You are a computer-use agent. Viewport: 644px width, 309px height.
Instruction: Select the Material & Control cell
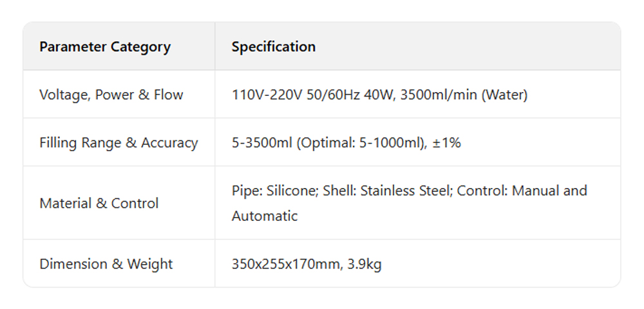coord(99,203)
